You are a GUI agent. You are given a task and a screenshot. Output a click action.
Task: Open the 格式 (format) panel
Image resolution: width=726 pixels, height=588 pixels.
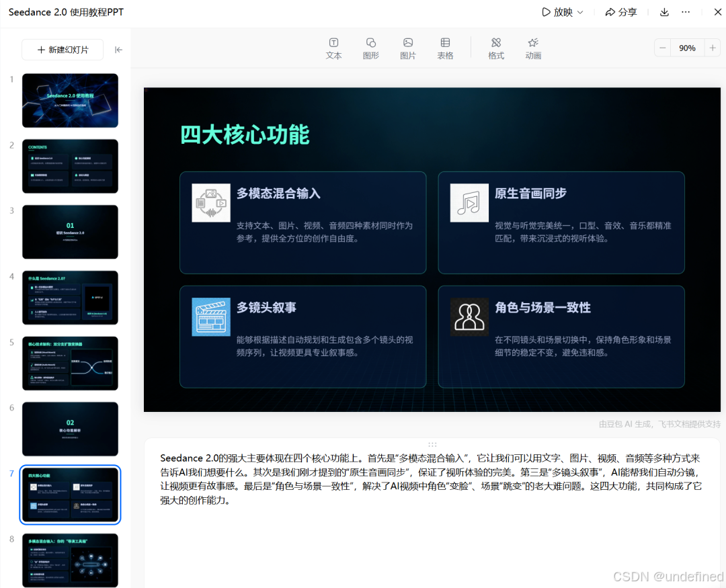[496, 47]
